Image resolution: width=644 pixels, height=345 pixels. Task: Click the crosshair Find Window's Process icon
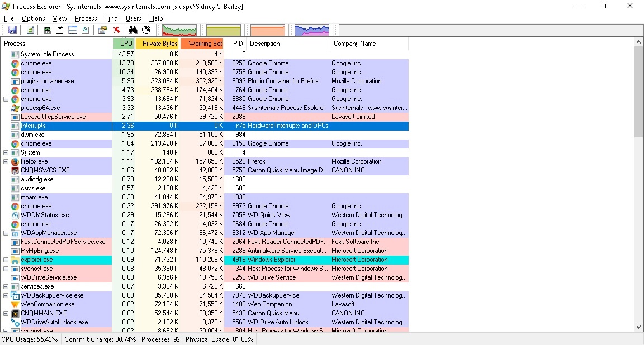point(146,30)
